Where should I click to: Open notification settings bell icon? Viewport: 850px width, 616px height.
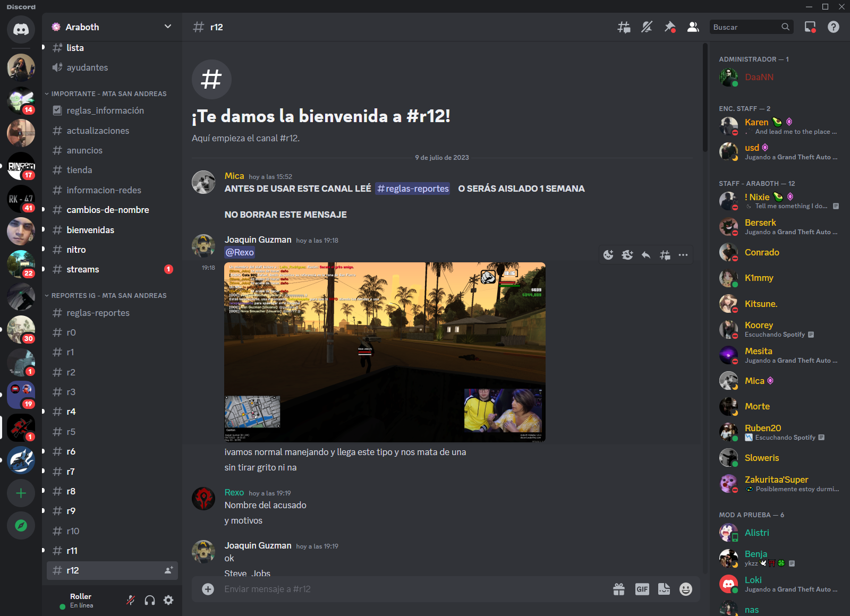pos(647,27)
